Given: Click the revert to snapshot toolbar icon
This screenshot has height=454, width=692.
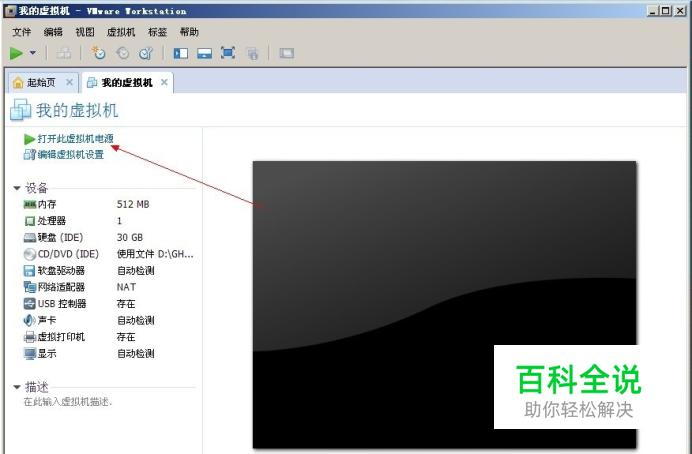Looking at the screenshot, I should pyautogui.click(x=122, y=53).
